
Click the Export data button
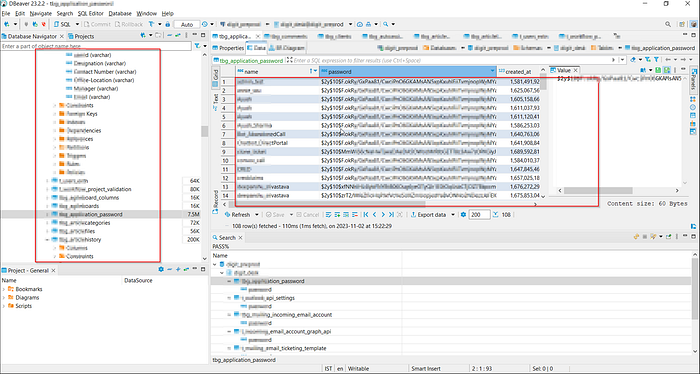pyautogui.click(x=429, y=215)
